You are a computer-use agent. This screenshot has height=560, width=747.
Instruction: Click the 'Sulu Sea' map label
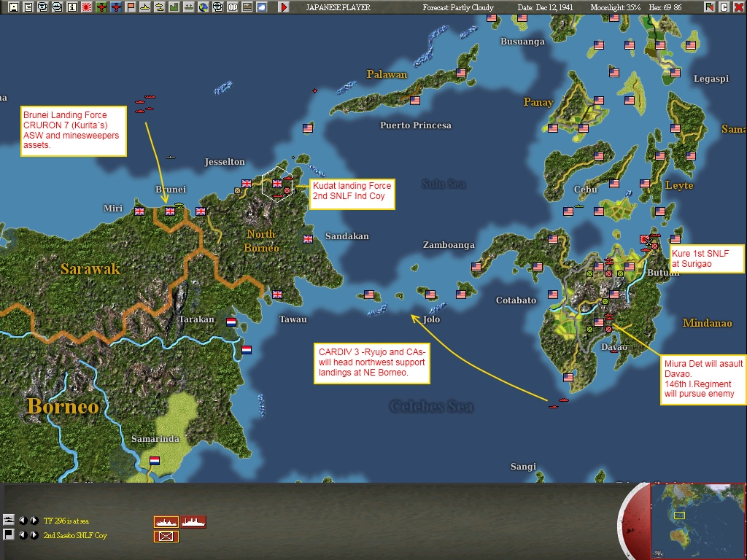444,184
